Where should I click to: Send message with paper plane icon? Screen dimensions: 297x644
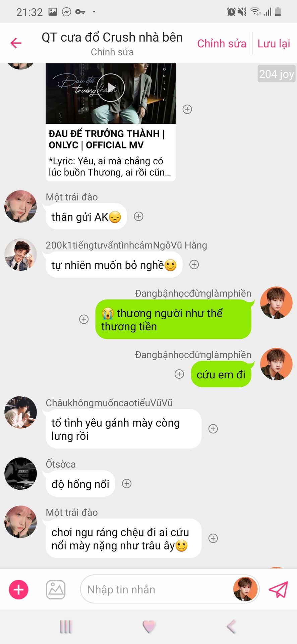tap(278, 589)
